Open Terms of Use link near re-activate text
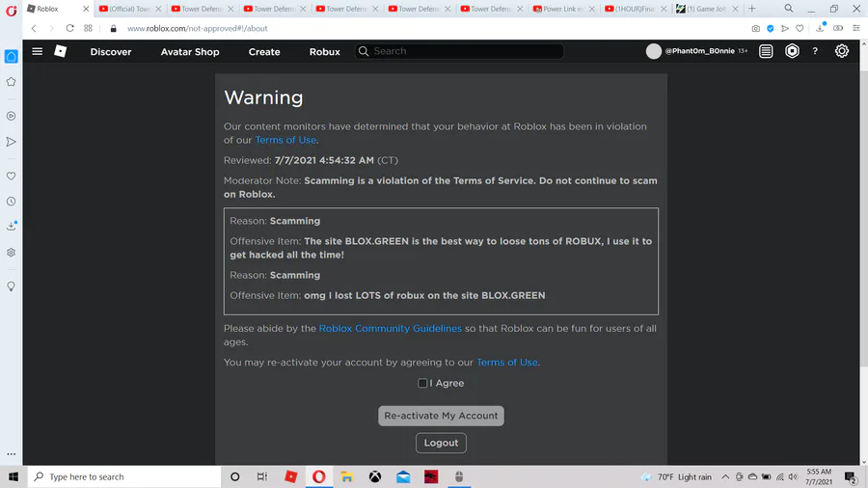Image resolution: width=868 pixels, height=488 pixels. coord(507,363)
